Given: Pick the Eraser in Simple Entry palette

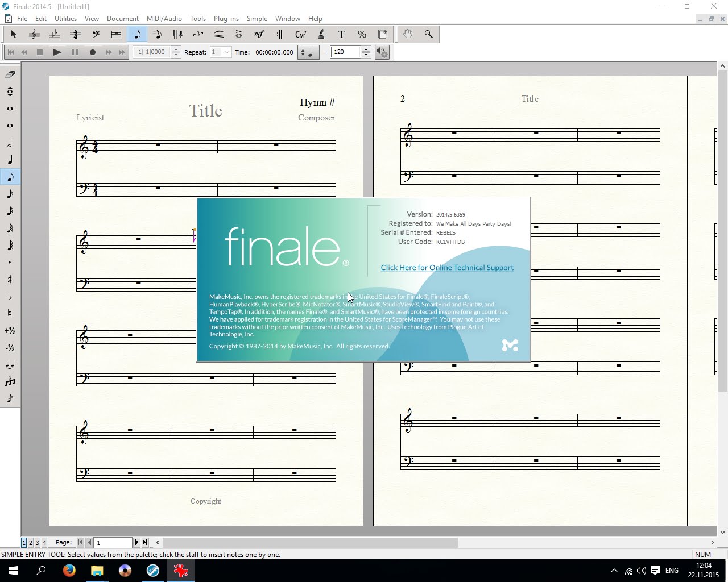Looking at the screenshot, I should pyautogui.click(x=10, y=74).
